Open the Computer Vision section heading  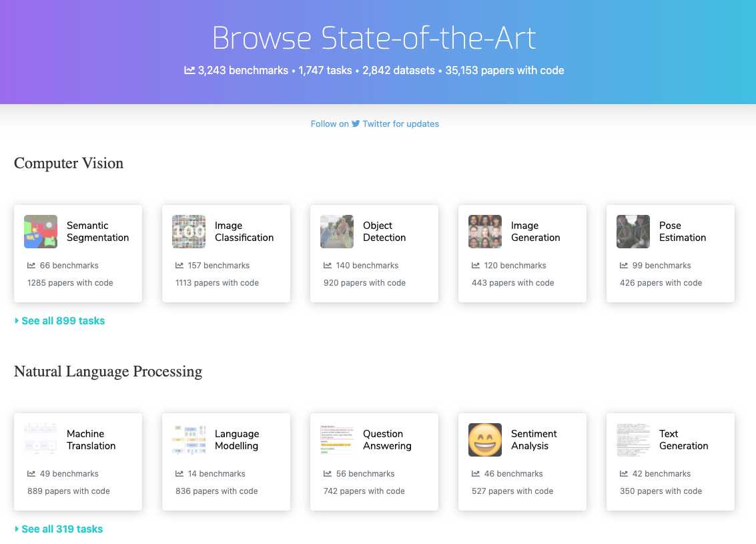click(68, 164)
